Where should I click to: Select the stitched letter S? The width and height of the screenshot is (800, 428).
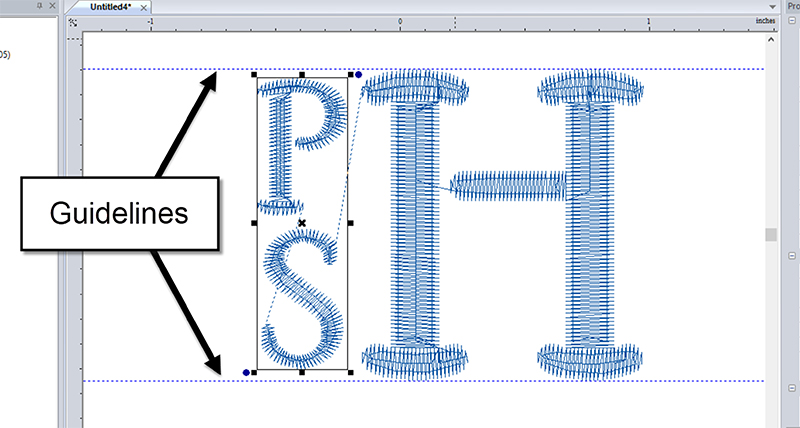click(x=301, y=296)
